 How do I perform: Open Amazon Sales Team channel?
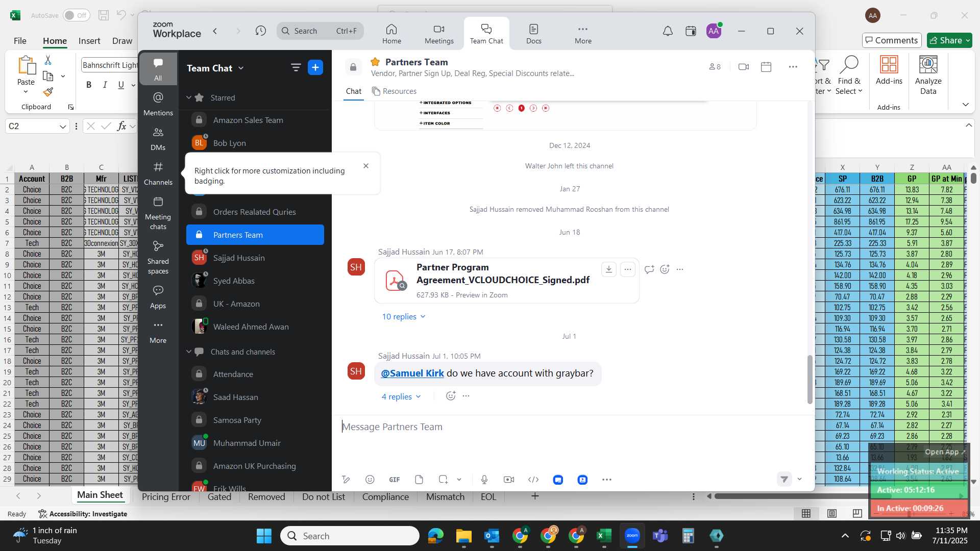tap(255, 120)
